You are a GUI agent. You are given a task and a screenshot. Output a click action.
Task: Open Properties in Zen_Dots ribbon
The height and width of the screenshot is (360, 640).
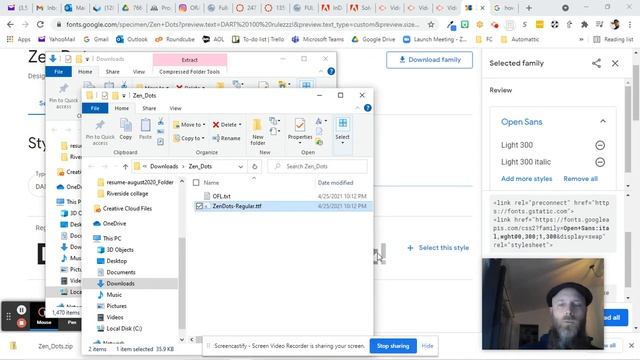[x=300, y=129]
